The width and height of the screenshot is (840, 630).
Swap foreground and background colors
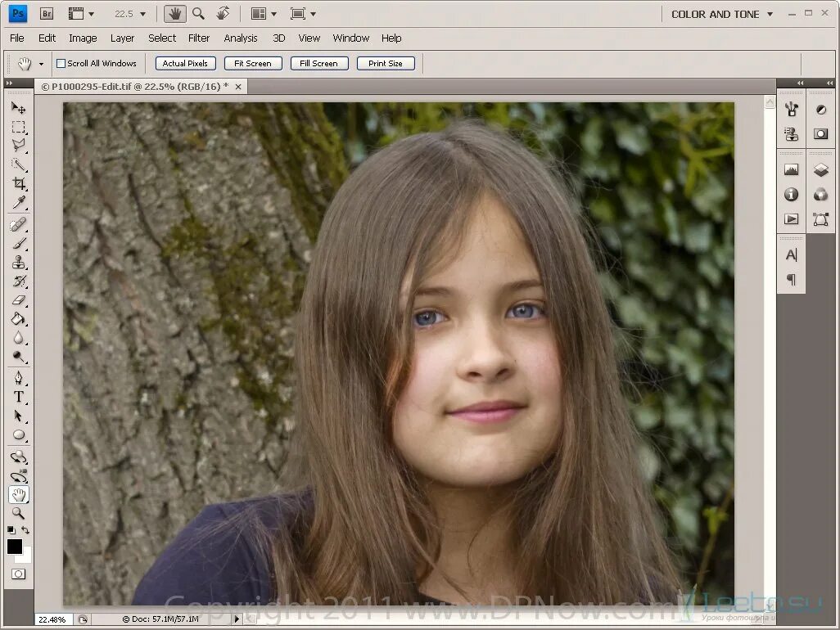click(25, 530)
